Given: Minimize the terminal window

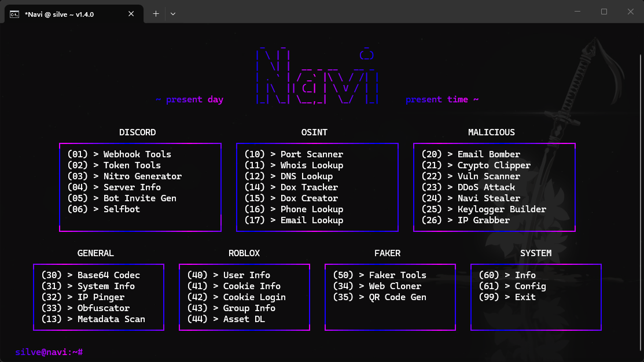Looking at the screenshot, I should click(577, 12).
